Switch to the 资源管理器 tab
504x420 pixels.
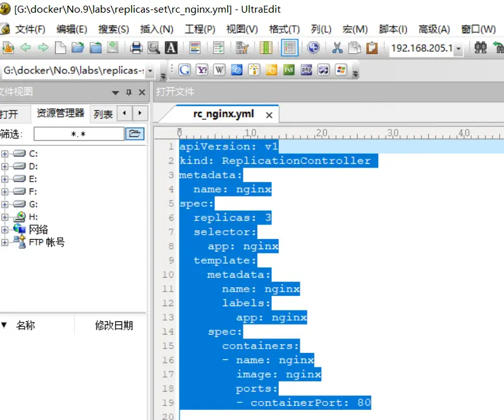[x=60, y=113]
